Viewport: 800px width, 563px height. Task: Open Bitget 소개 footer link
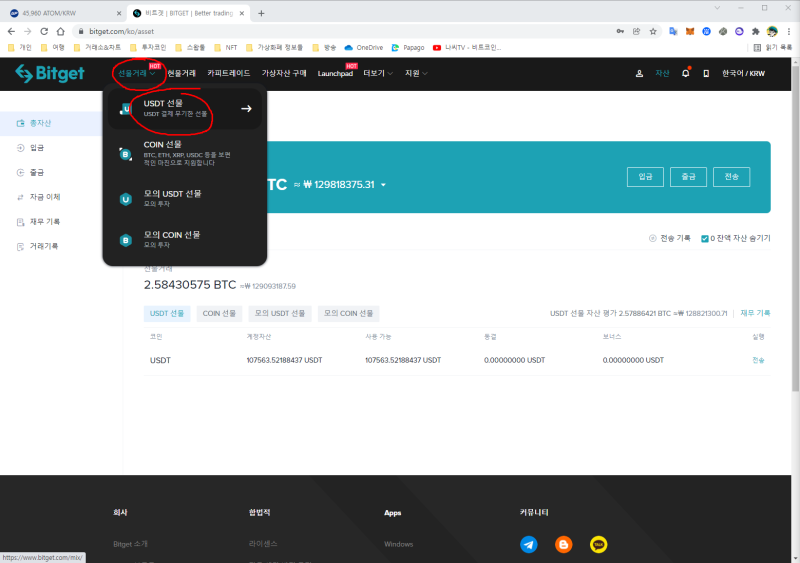130,544
